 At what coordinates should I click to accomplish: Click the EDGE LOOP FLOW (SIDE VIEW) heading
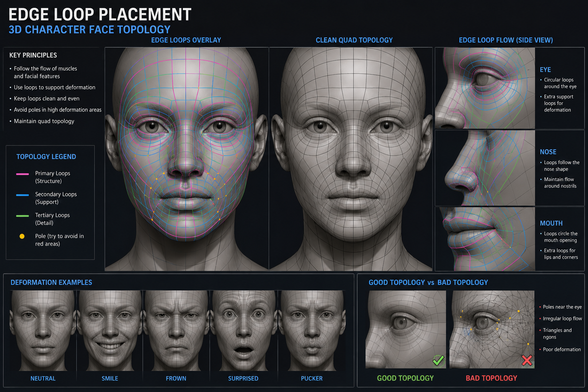(x=506, y=40)
